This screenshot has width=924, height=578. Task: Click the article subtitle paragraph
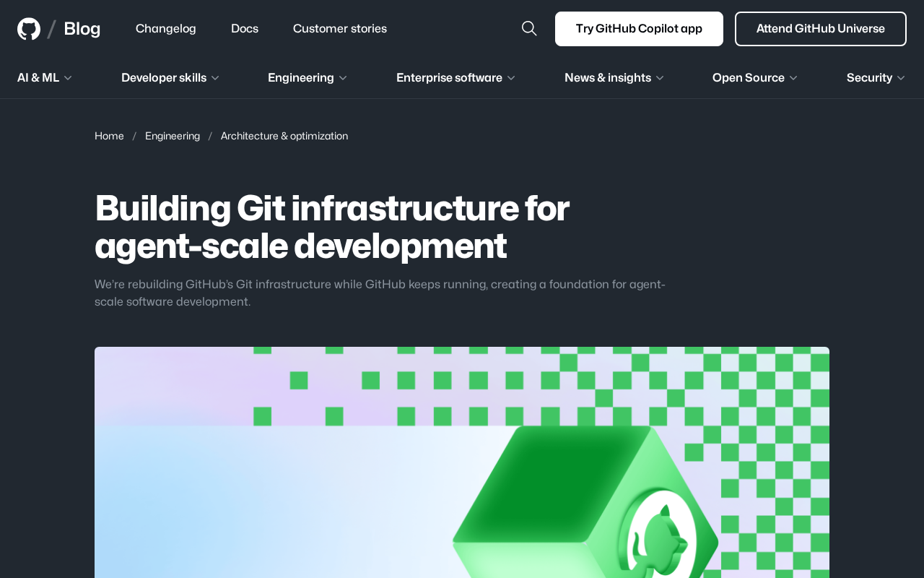pyautogui.click(x=380, y=293)
